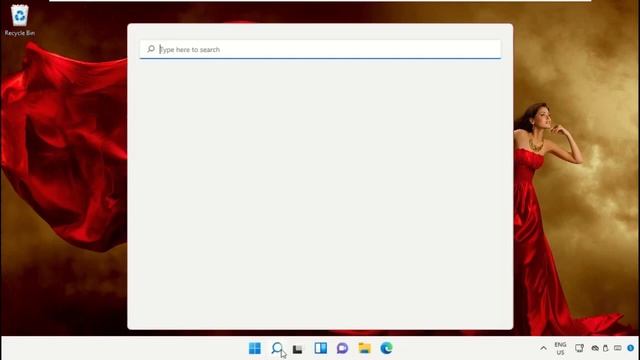Image resolution: width=640 pixels, height=360 pixels.
Task: Click the taskbar Search magnifier icon
Action: click(x=277, y=348)
